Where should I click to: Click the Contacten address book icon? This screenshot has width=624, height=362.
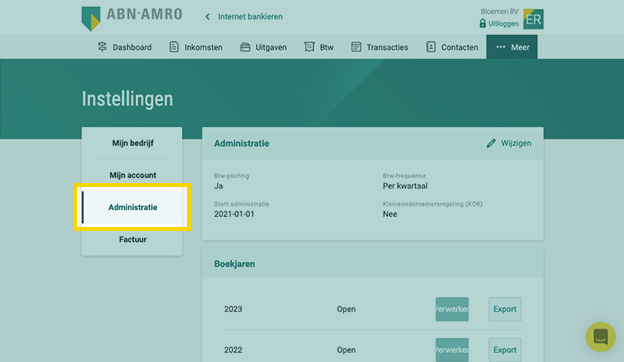431,47
